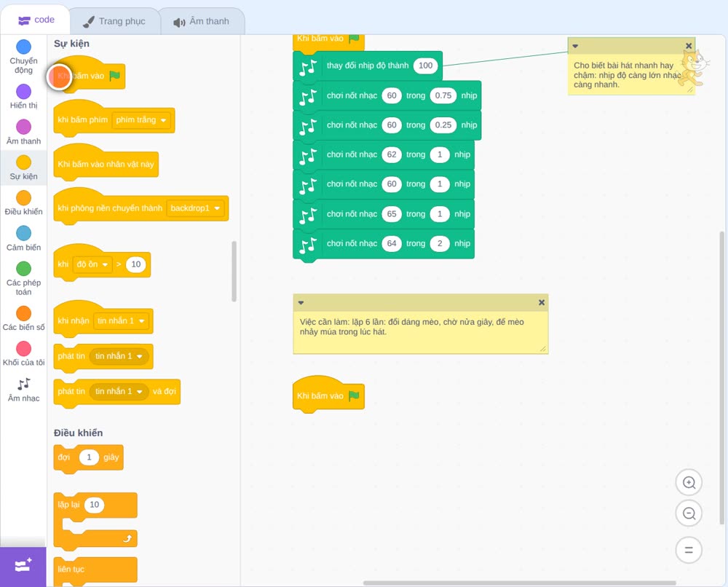Click the loudness threshold 10 field
Screen dimensions: 728x587
coord(135,264)
